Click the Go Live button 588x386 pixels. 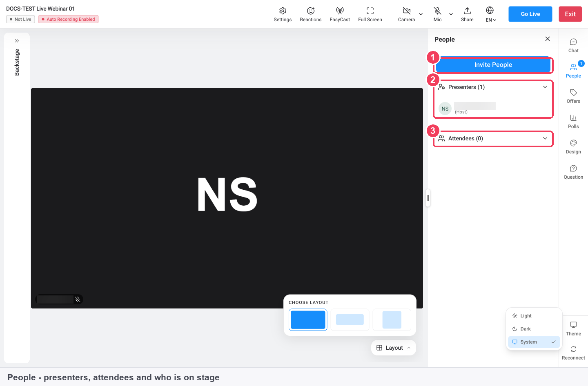tap(530, 14)
